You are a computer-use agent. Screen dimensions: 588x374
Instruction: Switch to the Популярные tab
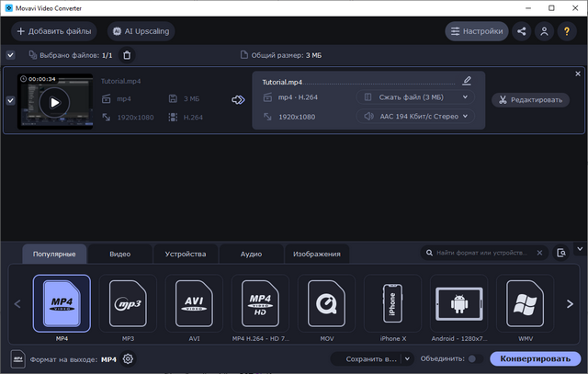[54, 254]
